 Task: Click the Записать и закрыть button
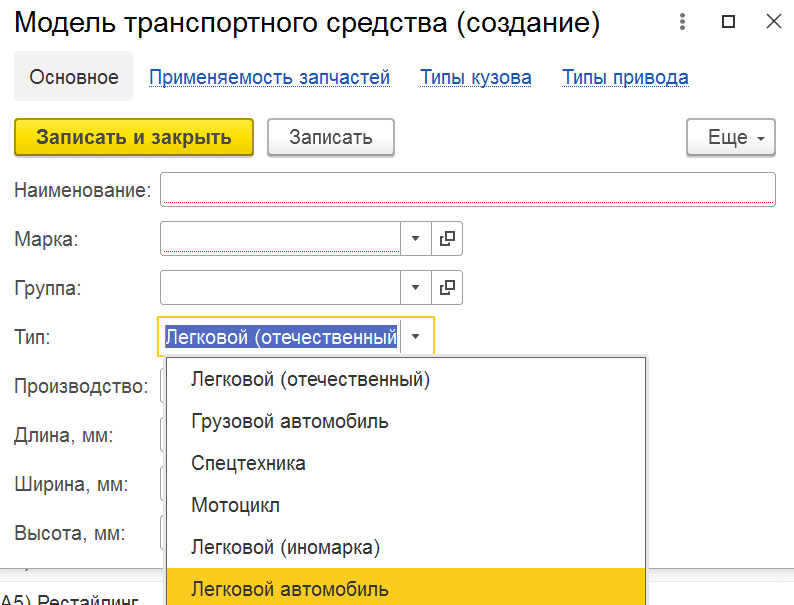tap(134, 137)
